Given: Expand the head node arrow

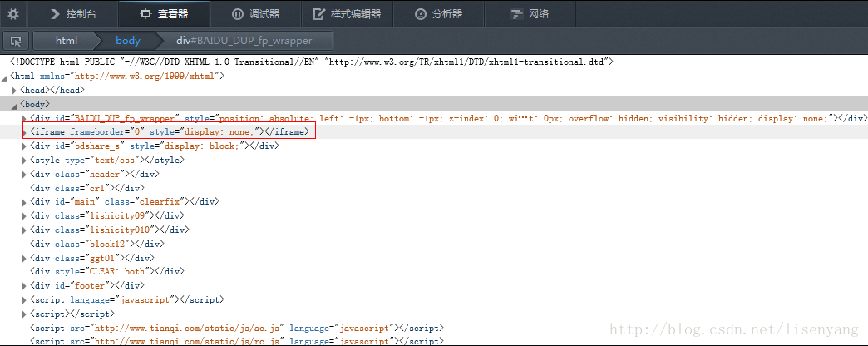Looking at the screenshot, I should click(14, 90).
